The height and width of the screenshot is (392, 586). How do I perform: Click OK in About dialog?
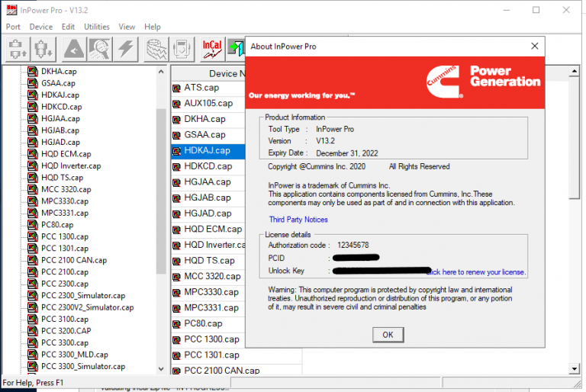pyautogui.click(x=388, y=335)
